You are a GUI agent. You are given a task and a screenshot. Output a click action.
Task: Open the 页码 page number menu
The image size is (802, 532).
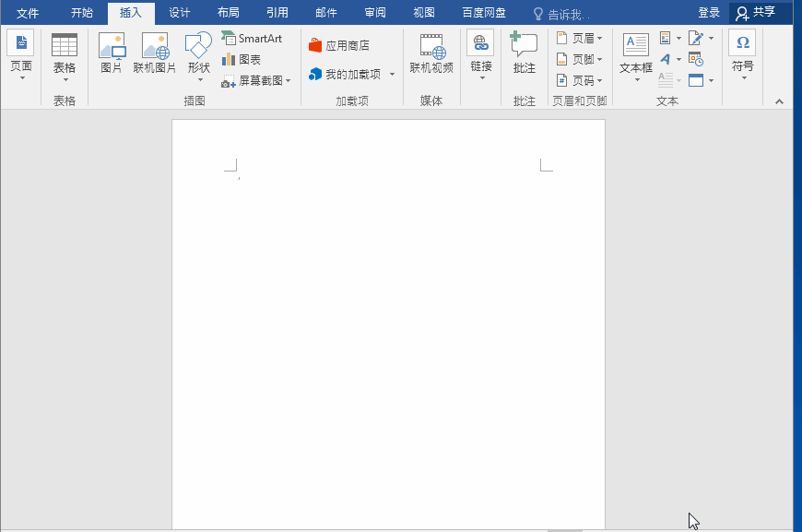tap(579, 80)
